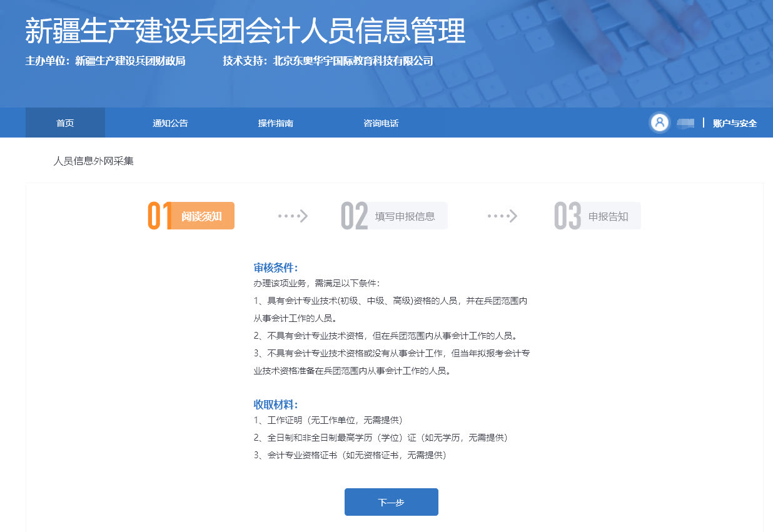Select step 02 填写申报信息 indicator
This screenshot has width=773, height=532.
click(x=393, y=216)
